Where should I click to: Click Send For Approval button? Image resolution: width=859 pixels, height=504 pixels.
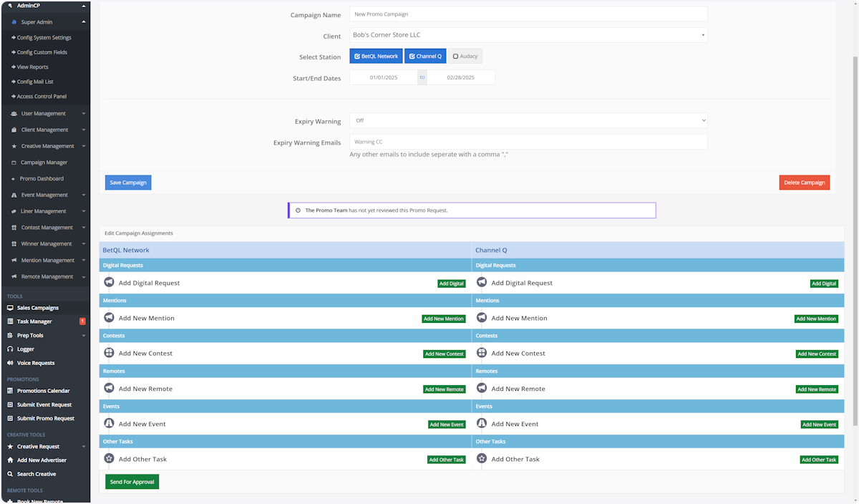click(x=132, y=482)
